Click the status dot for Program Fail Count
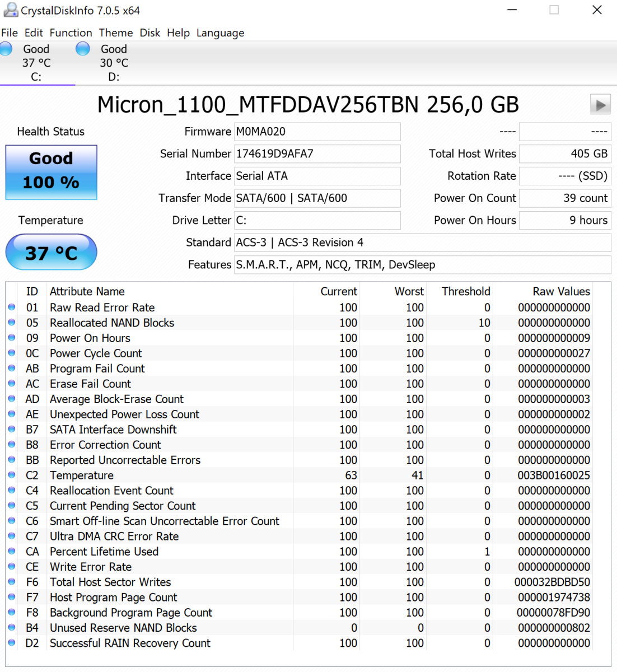The width and height of the screenshot is (617, 672). [12, 368]
